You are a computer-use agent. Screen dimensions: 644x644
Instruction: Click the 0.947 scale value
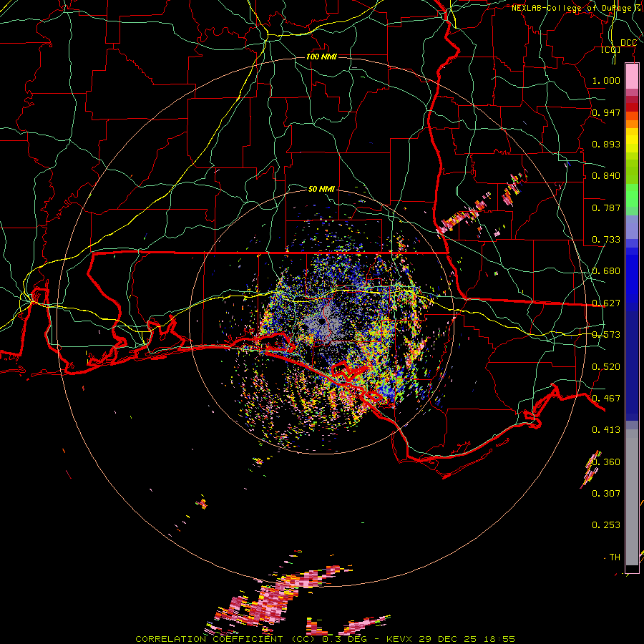[x=606, y=112]
